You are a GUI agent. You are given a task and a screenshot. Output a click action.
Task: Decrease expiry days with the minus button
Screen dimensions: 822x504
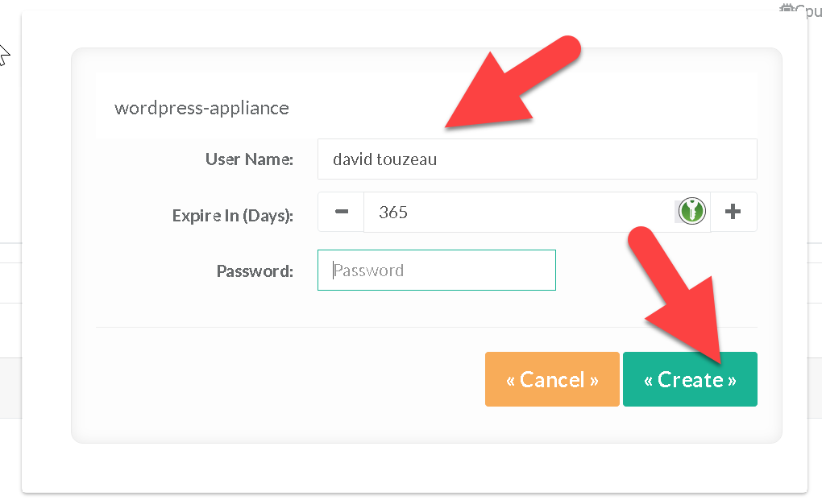[341, 212]
